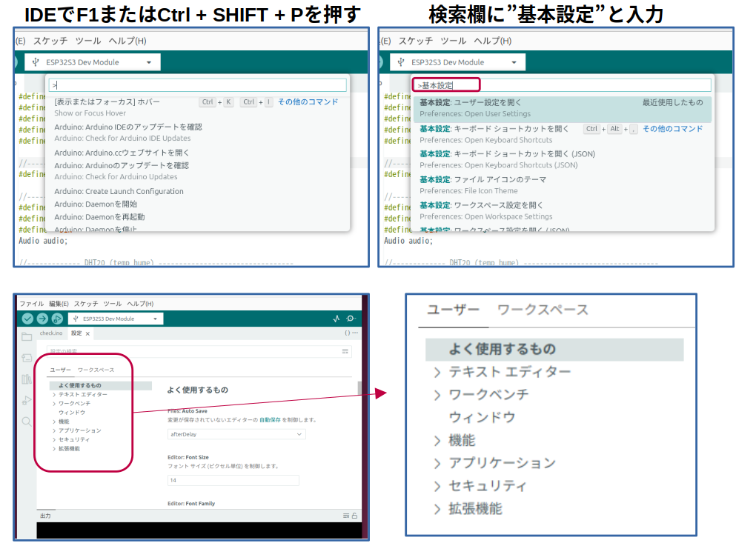Open the ファイル menu
This screenshot has width=756, height=546.
pos(31,304)
